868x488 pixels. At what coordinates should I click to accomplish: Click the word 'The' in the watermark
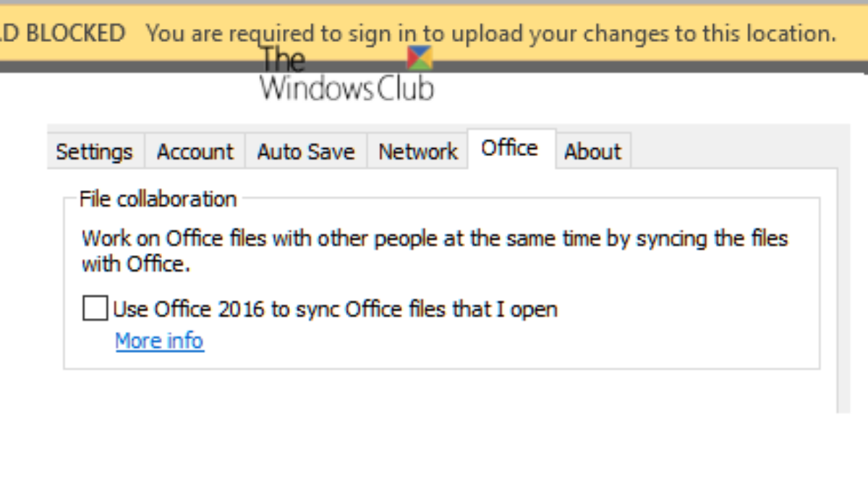(x=284, y=59)
